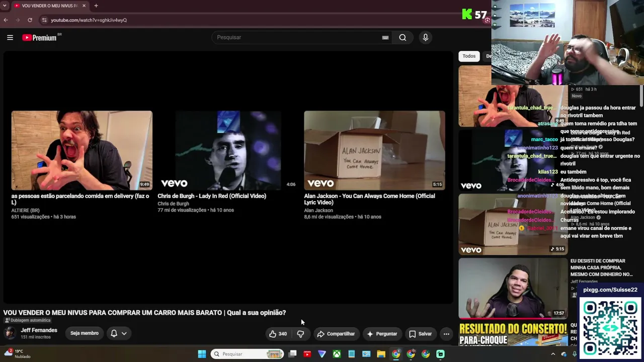
Task: Open sidebar Chris de Burgh vevo thumbnail
Action: point(513,160)
